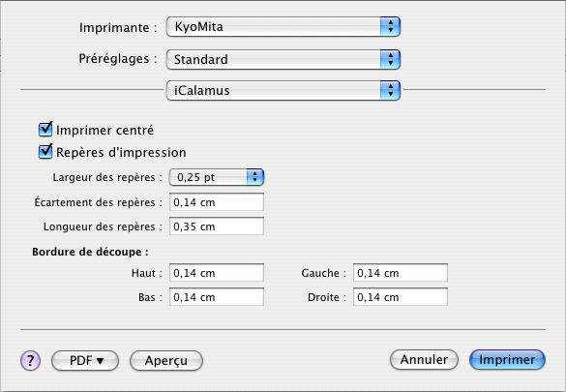Viewport: 566px width, 392px height.
Task: Open the Imprimante KyoMita dropdown arrows
Action: pyautogui.click(x=390, y=27)
